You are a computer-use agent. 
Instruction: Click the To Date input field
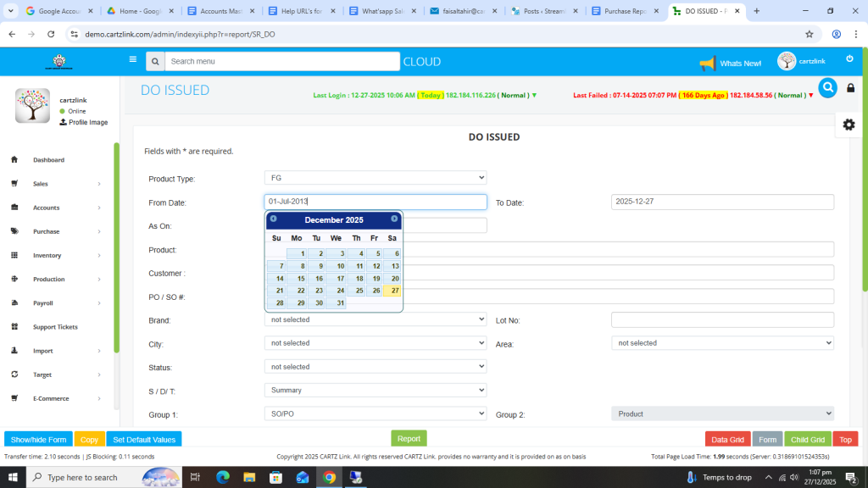point(722,202)
